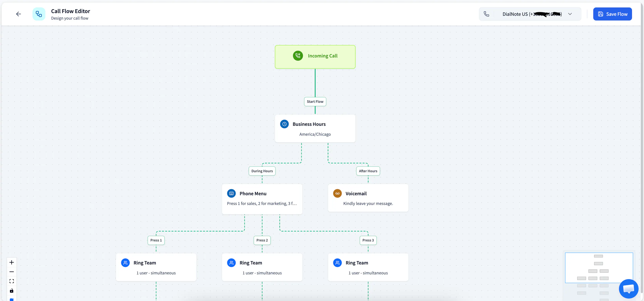Click Ring Team users icon under Press 3
This screenshot has width=644, height=301.
click(x=337, y=262)
